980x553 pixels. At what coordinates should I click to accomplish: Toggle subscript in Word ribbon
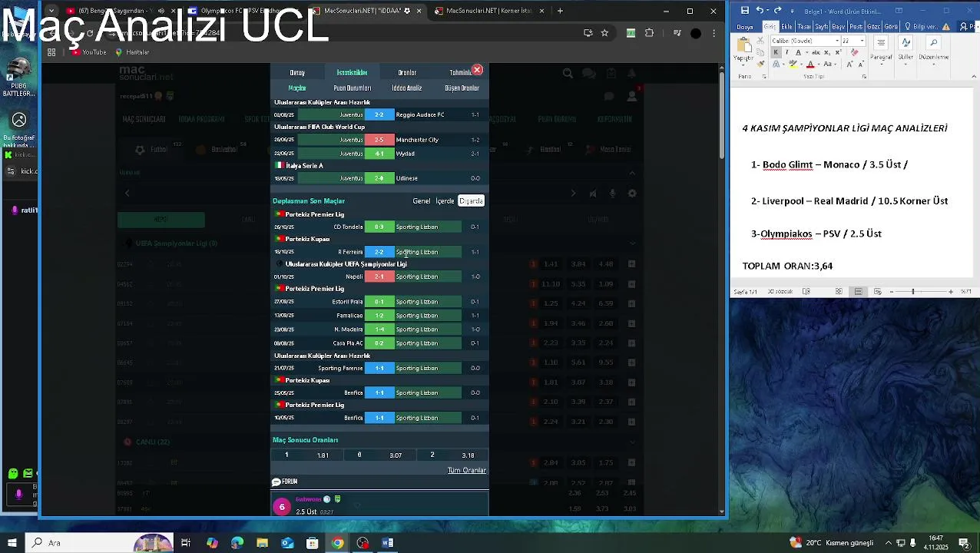point(827,52)
